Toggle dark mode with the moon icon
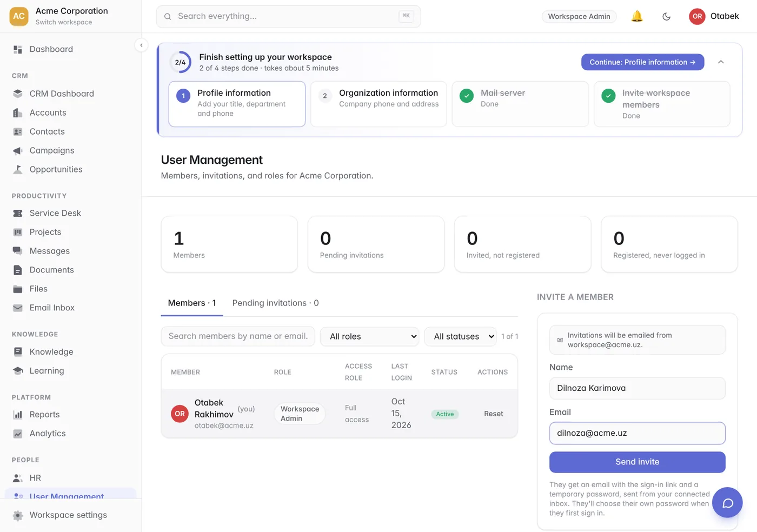This screenshot has width=757, height=532. click(666, 16)
